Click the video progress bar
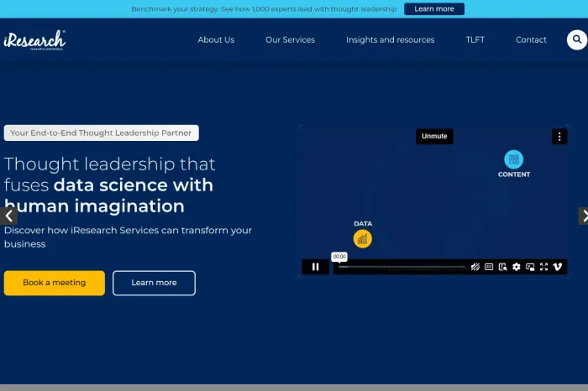 tap(402, 267)
